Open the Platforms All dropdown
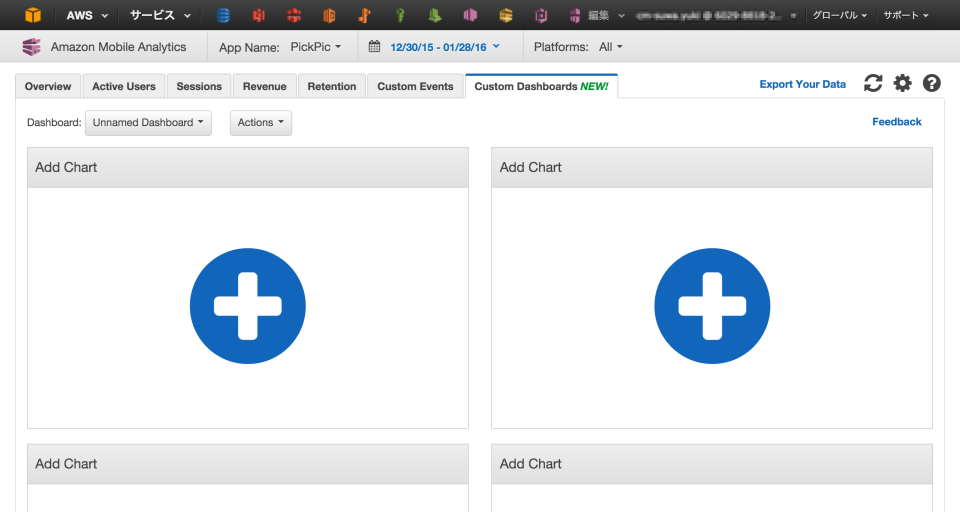This screenshot has width=960, height=512. coord(610,47)
